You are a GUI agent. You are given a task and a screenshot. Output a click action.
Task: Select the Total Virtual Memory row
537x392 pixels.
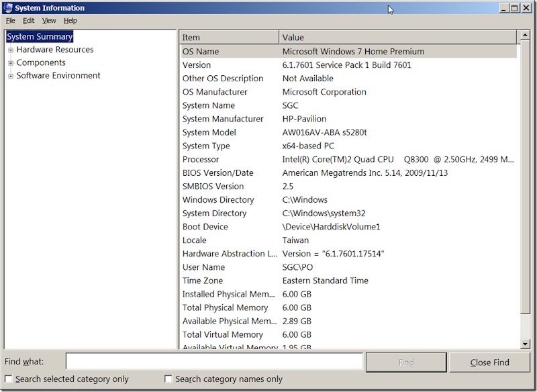[x=348, y=335]
